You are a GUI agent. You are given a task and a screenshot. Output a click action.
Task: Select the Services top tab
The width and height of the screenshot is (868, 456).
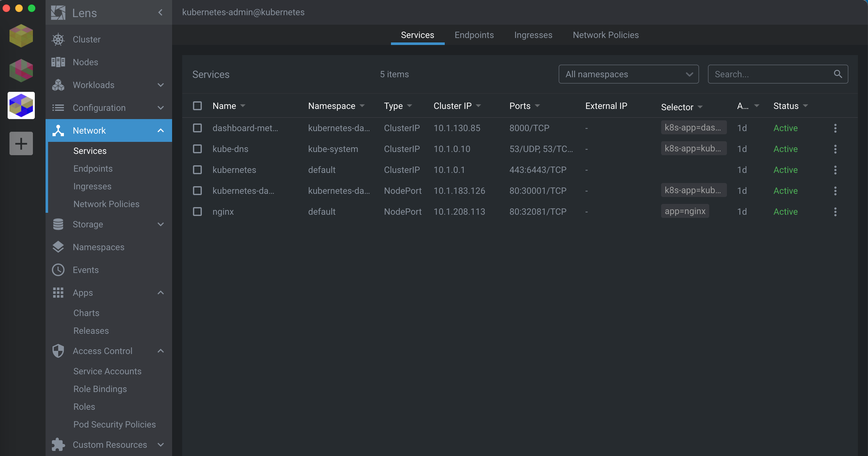418,35
